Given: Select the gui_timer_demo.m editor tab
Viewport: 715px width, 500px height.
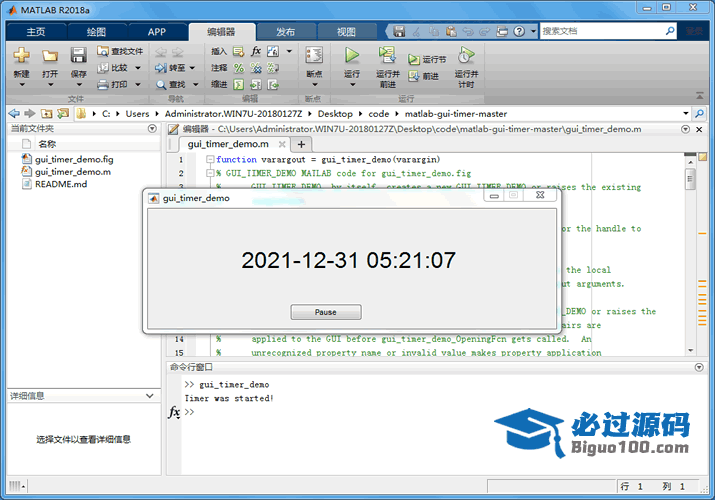Looking at the screenshot, I should click(x=228, y=144).
